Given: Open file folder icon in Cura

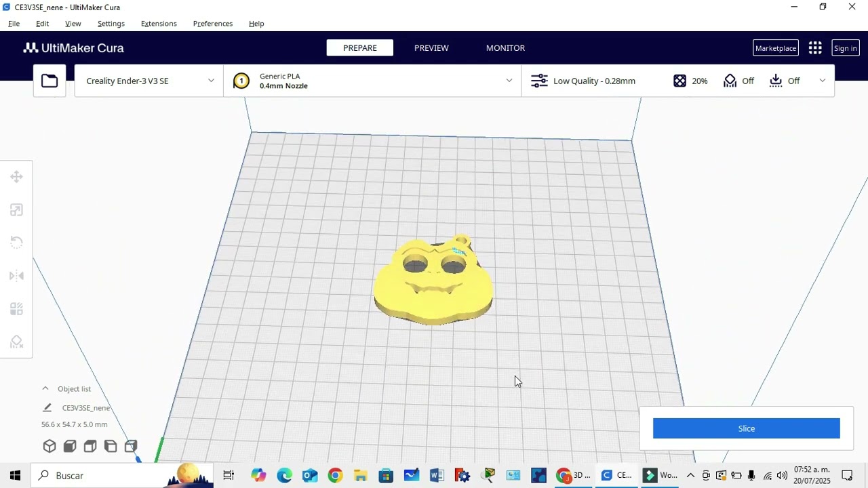Looking at the screenshot, I should pyautogui.click(x=50, y=81).
